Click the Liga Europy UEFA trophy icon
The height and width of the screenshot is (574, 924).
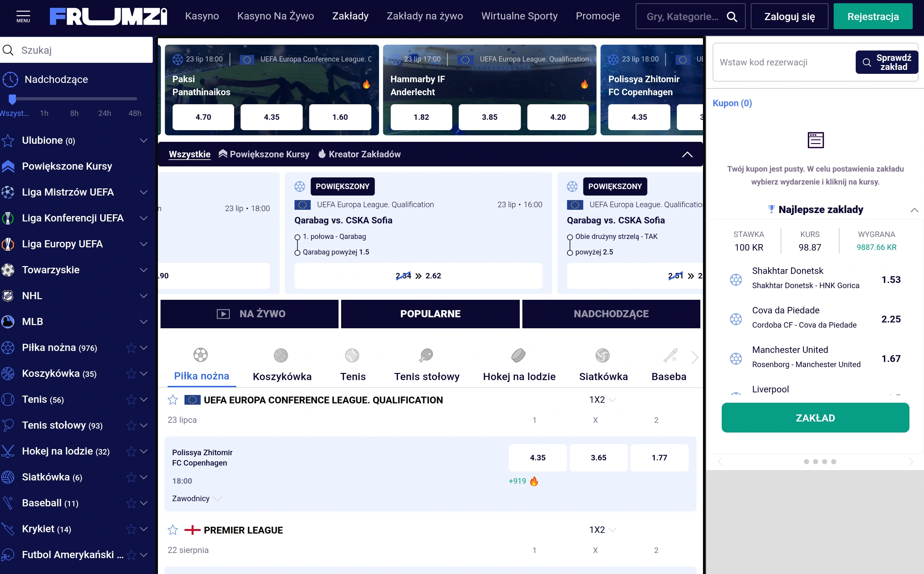point(8,244)
